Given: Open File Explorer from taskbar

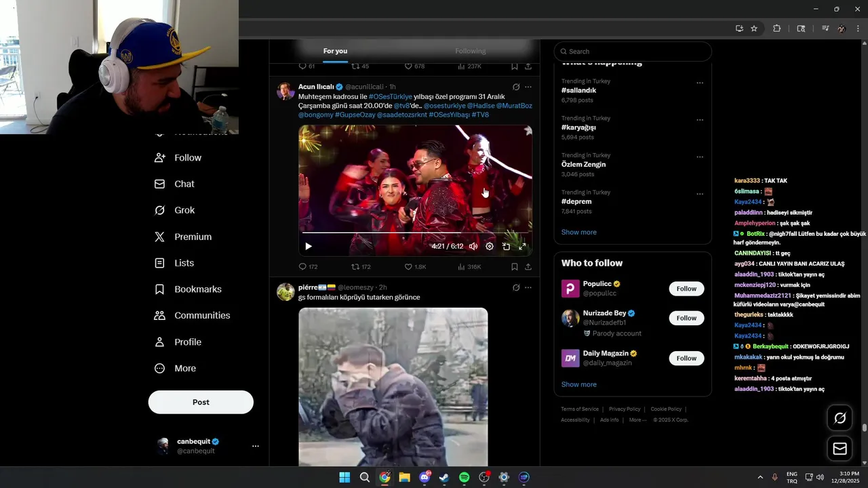Looking at the screenshot, I should [404, 477].
